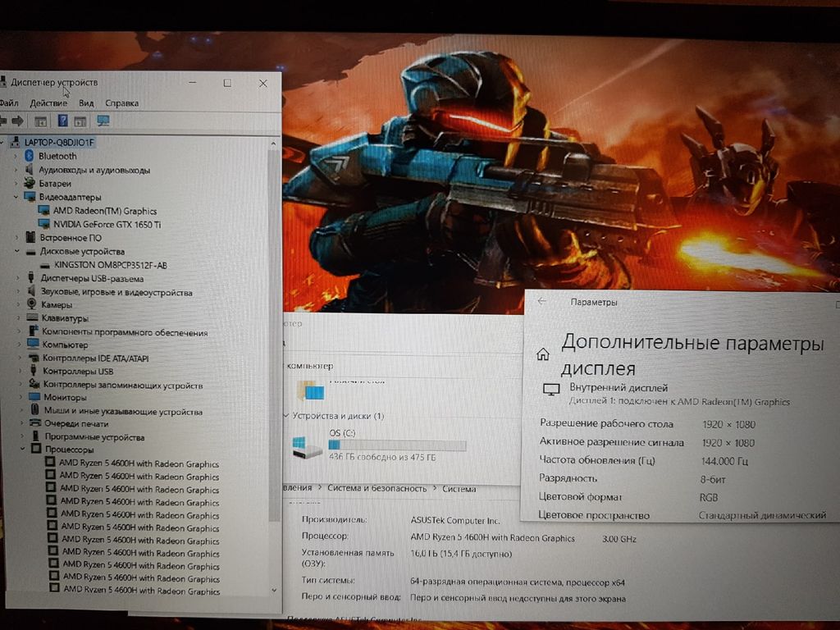The image size is (840, 630).
Task: Click the Видеоадаптеры category icon
Action: coord(30,197)
